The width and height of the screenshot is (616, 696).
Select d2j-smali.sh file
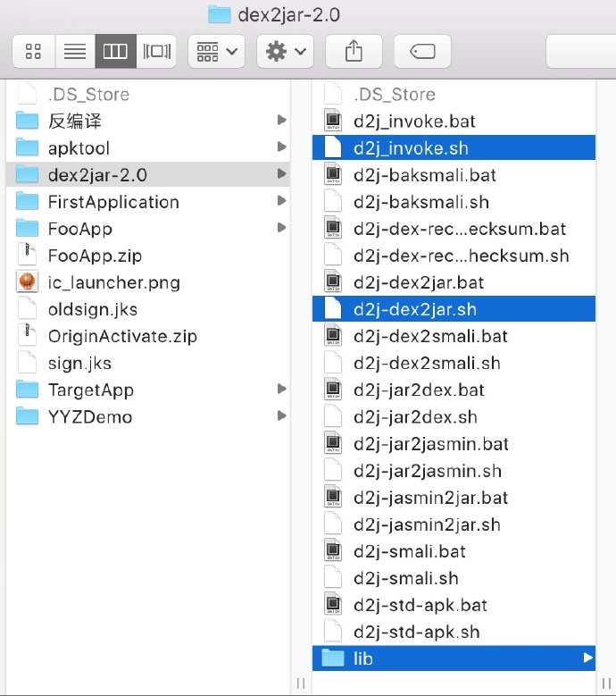pos(454,578)
